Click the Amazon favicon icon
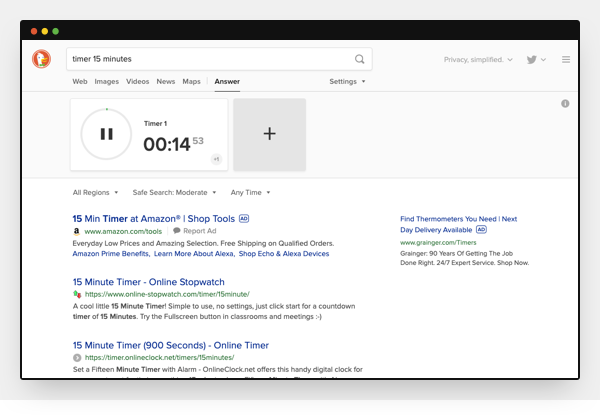Image resolution: width=600 pixels, height=415 pixels. 77,231
